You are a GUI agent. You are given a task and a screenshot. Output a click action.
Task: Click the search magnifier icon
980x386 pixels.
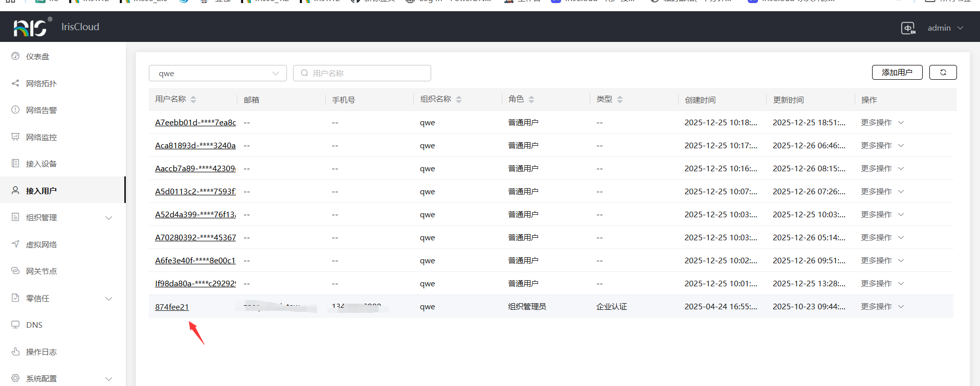304,73
